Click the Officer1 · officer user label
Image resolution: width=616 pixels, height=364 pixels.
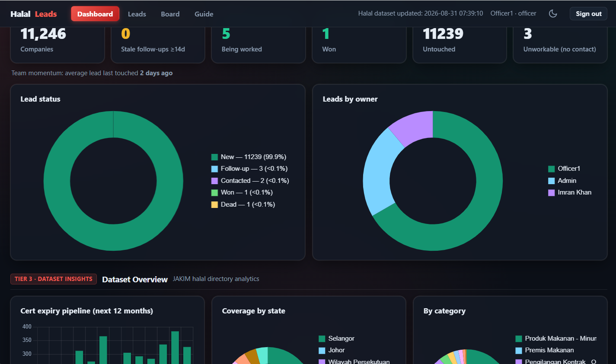click(513, 13)
